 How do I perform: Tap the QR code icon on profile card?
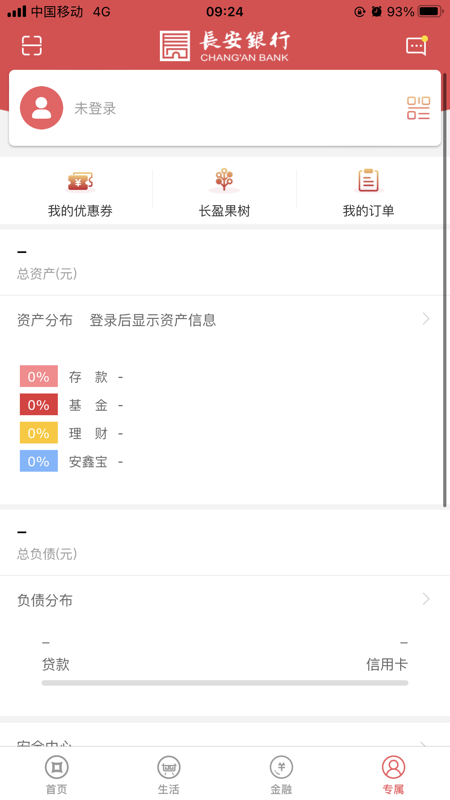coord(418,108)
